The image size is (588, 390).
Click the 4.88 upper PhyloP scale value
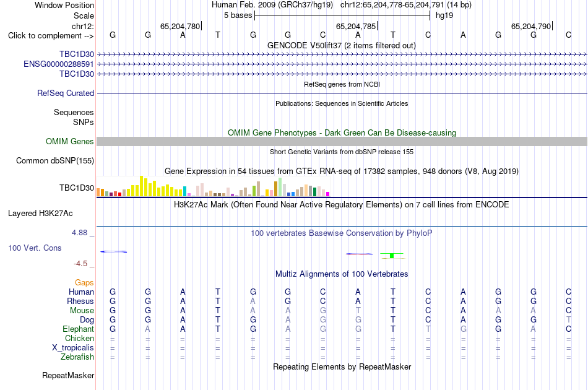(79, 233)
